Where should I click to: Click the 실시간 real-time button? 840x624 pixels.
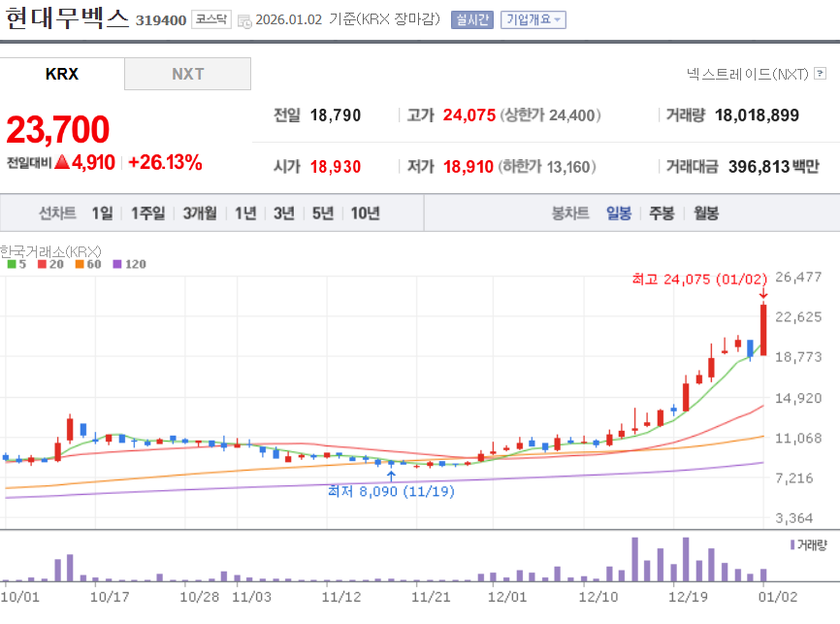coord(472,19)
